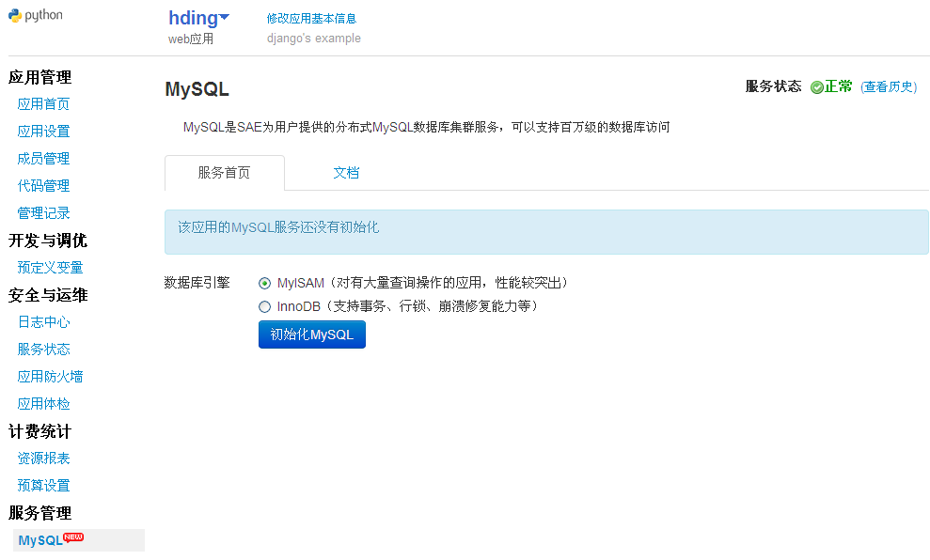The height and width of the screenshot is (560, 930).
Task: Go to 应用首页 in sidebar
Action: (43, 104)
